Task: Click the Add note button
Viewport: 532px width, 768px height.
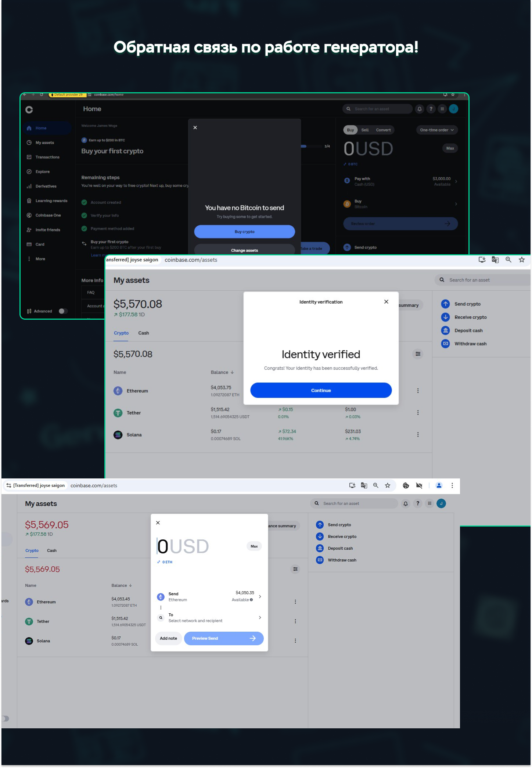Action: (x=168, y=638)
